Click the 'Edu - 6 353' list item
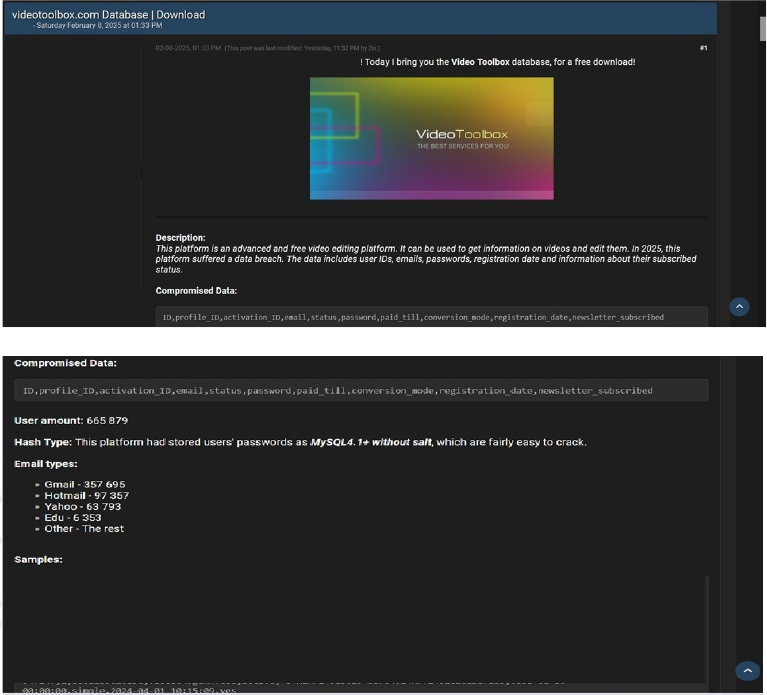 [73, 517]
